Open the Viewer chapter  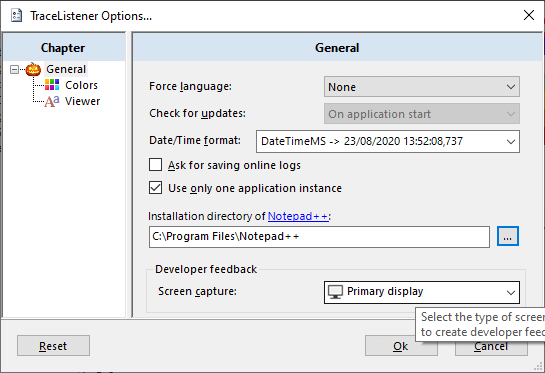82,101
